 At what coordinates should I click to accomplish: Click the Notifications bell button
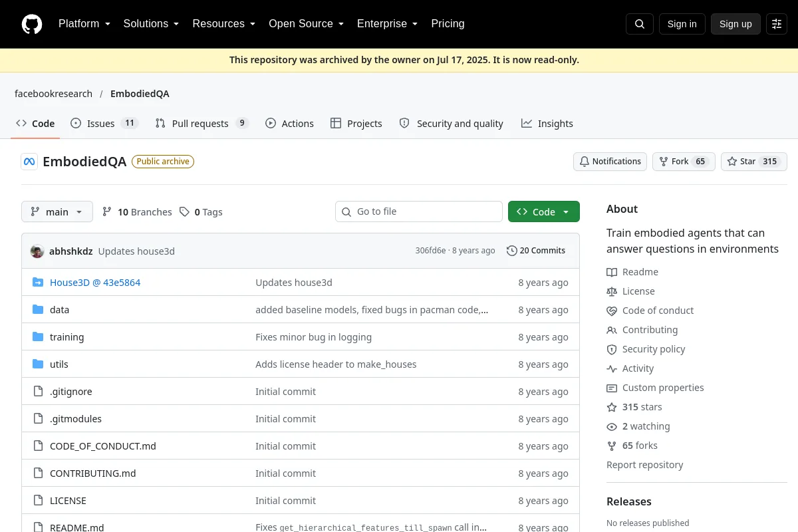tap(610, 162)
